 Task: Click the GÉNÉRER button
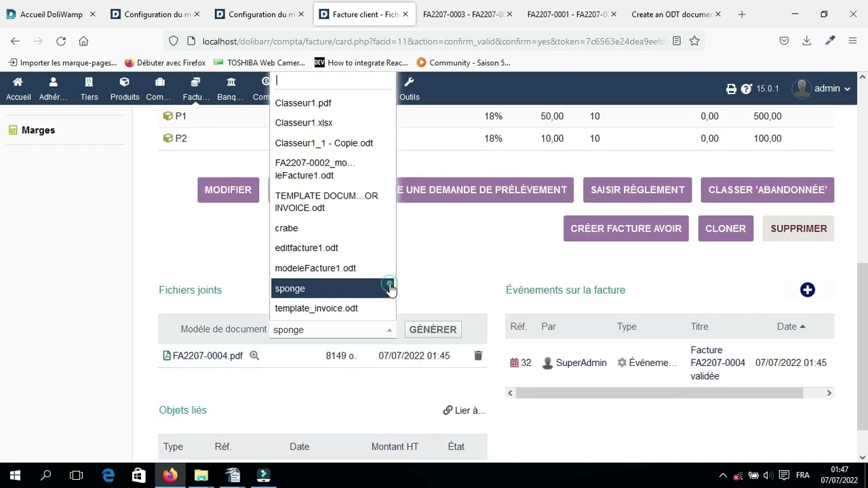pyautogui.click(x=433, y=329)
